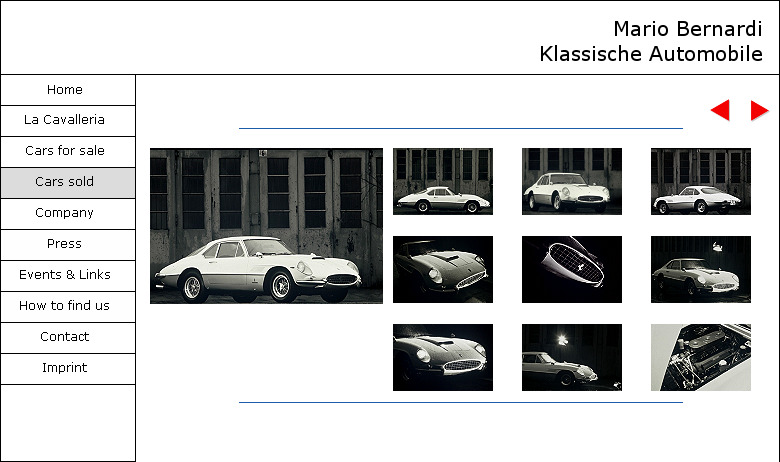The image size is (780, 462).
Task: View the dark car with bright lamp thumbnail in the bottom row
Action: click(572, 358)
